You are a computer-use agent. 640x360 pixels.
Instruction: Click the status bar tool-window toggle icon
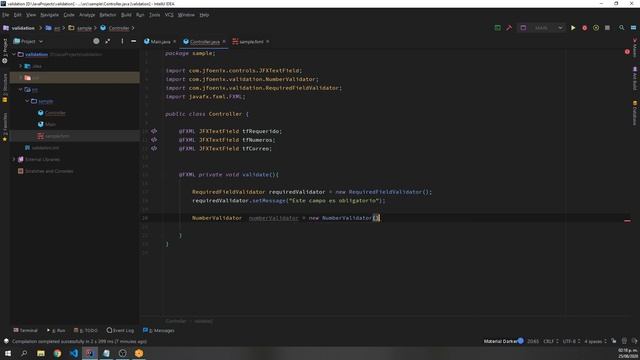coord(6,341)
